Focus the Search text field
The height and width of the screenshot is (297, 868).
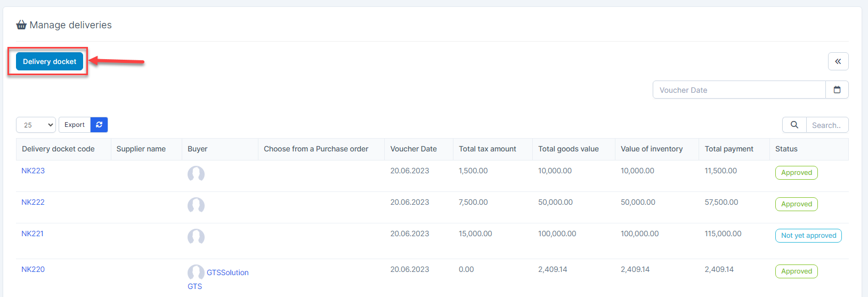(x=828, y=125)
